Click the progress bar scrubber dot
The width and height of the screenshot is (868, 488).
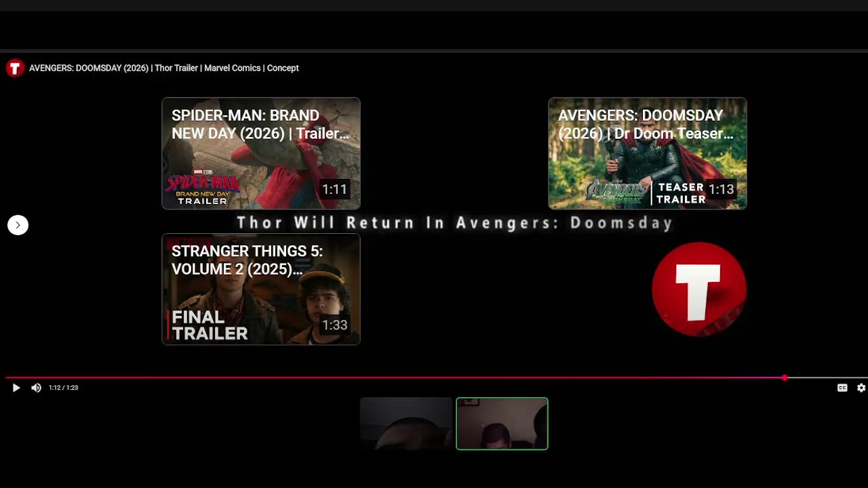click(785, 378)
